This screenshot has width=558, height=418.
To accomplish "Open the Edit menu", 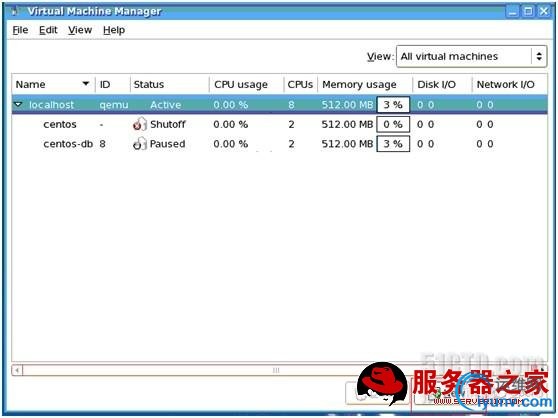I will 48,30.
